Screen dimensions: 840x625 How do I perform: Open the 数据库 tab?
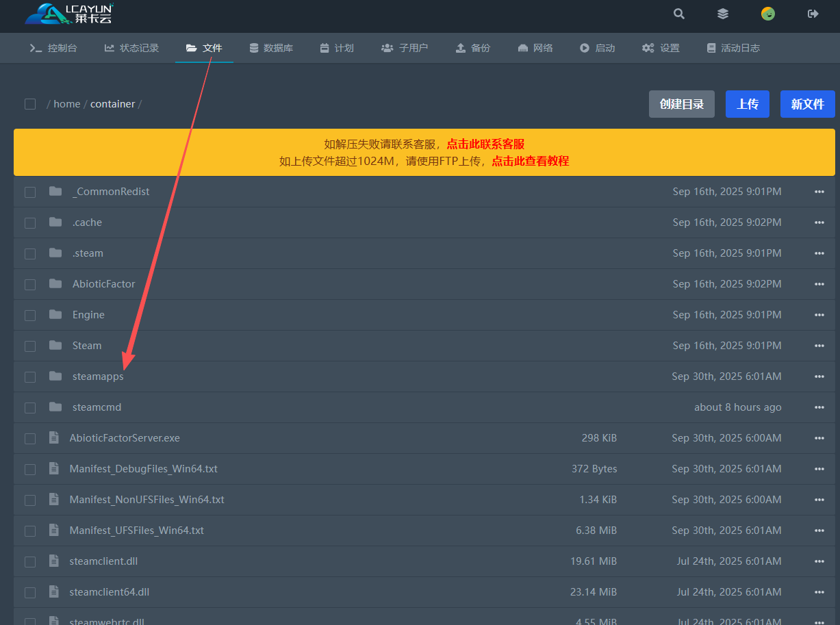pos(271,48)
